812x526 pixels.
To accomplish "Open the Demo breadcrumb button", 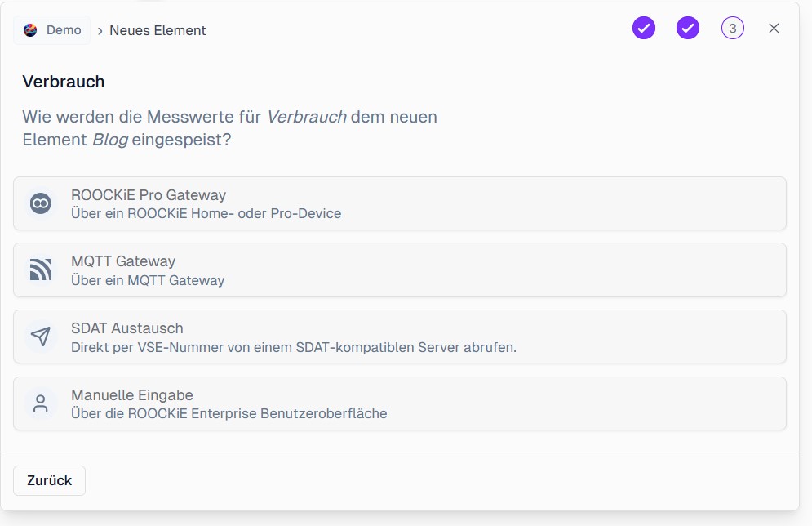I will 52,30.
